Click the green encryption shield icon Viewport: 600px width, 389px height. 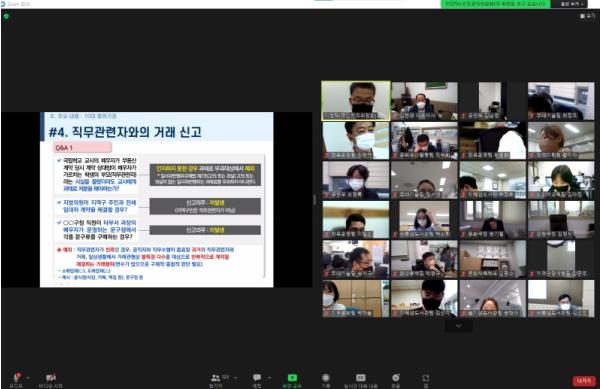[6, 16]
